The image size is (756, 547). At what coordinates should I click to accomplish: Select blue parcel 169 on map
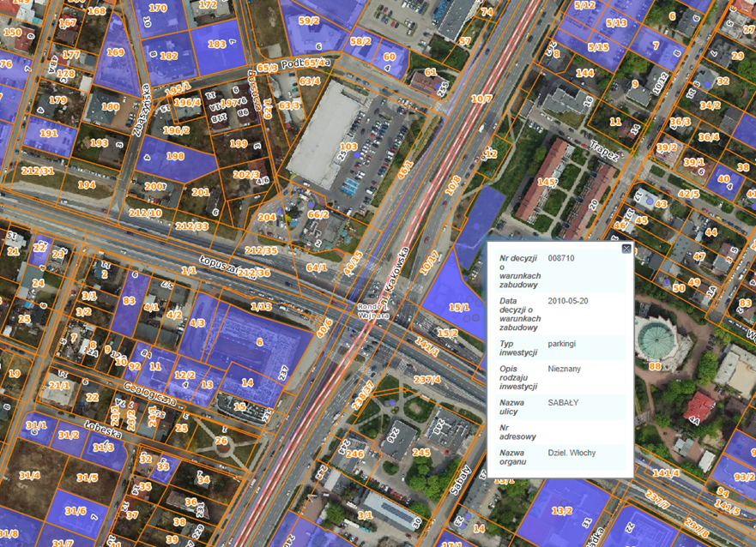(115, 53)
